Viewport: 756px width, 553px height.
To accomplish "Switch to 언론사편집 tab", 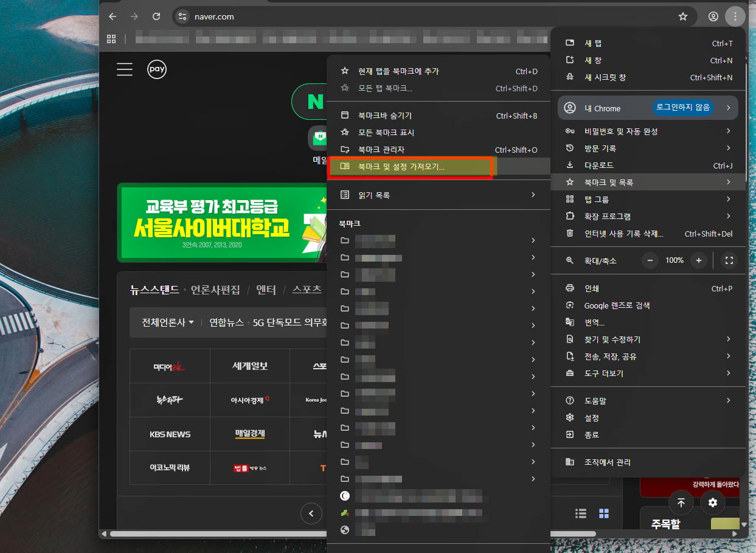I will [x=215, y=290].
